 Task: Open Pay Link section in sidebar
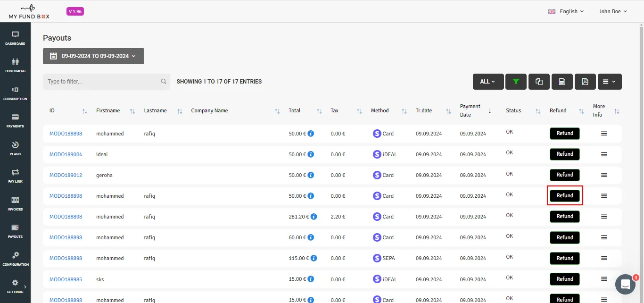(15, 176)
